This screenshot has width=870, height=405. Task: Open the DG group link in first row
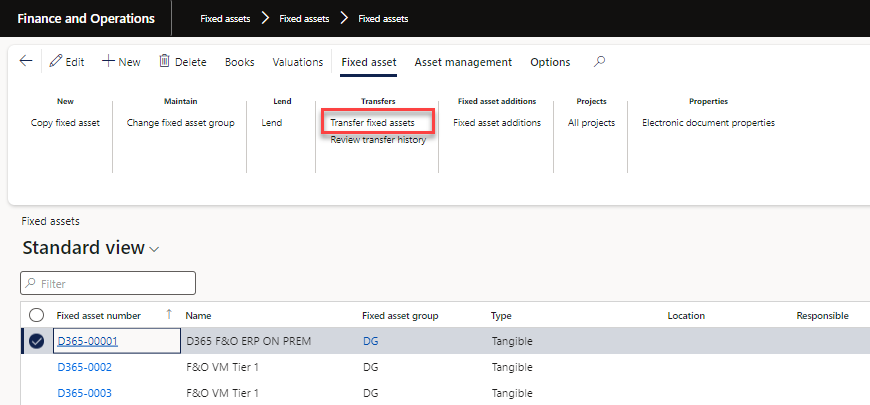pos(370,341)
